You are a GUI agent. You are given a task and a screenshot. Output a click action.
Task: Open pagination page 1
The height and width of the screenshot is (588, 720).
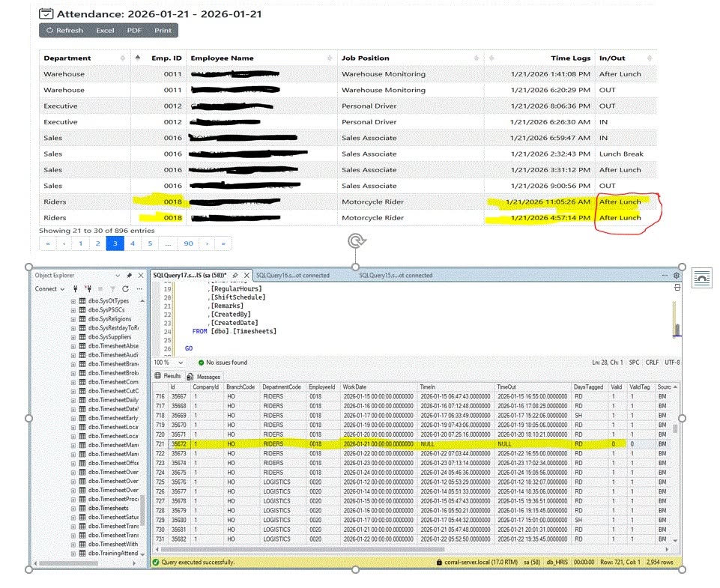tap(81, 243)
